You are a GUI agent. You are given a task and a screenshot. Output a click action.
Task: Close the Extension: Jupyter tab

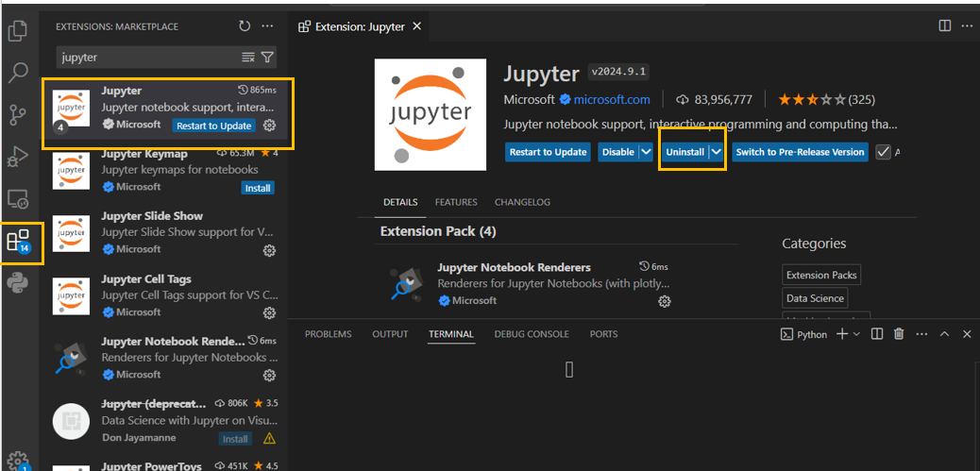coord(417,26)
